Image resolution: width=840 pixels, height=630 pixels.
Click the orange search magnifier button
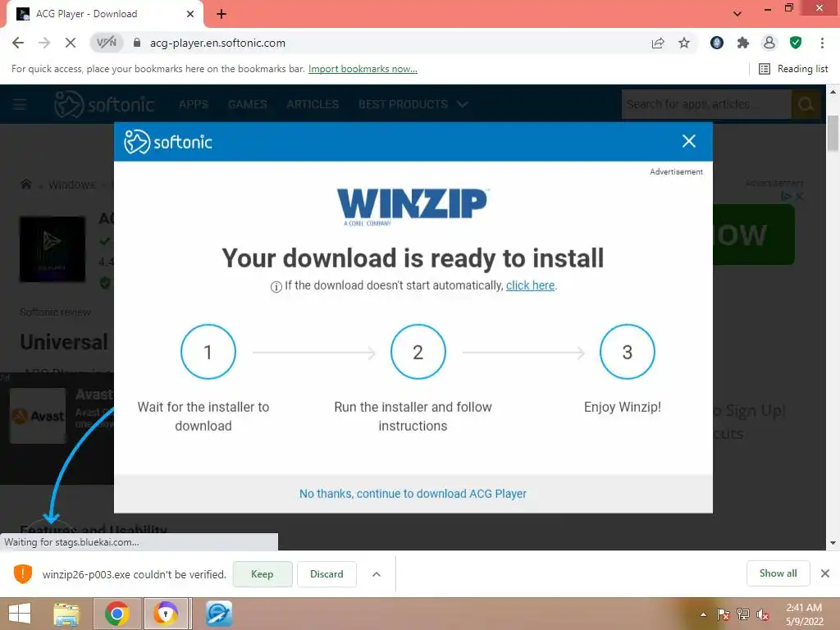tap(806, 104)
